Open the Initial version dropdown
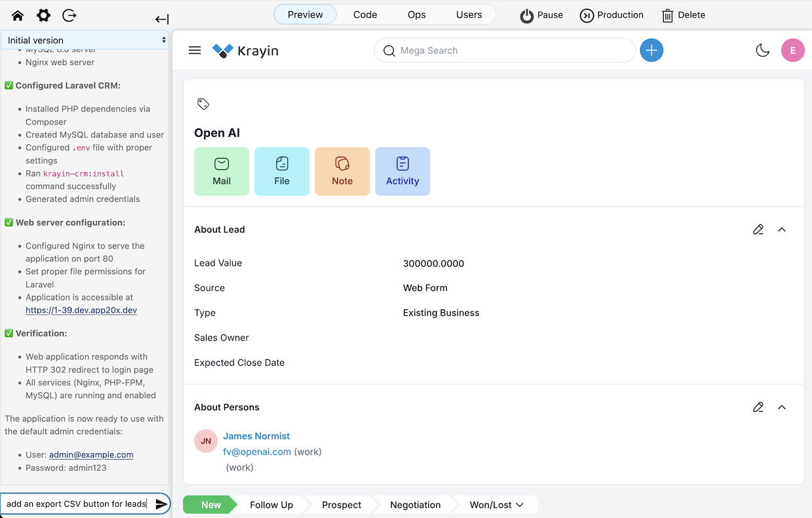The width and height of the screenshot is (812, 518). pos(85,40)
